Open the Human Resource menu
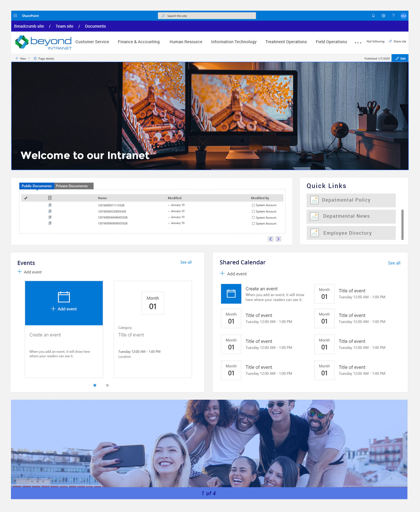 (186, 42)
